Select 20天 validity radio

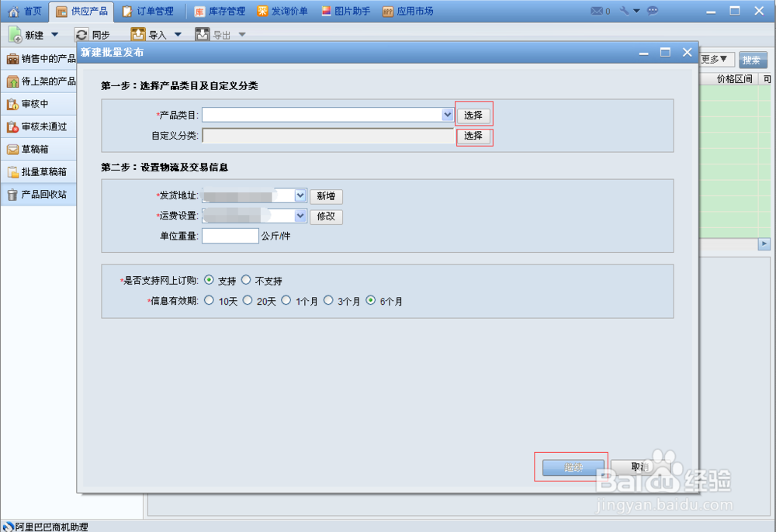coord(248,300)
